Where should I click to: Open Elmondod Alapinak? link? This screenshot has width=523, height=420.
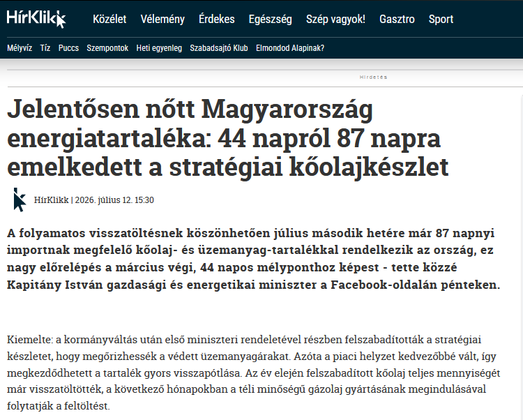[290, 48]
